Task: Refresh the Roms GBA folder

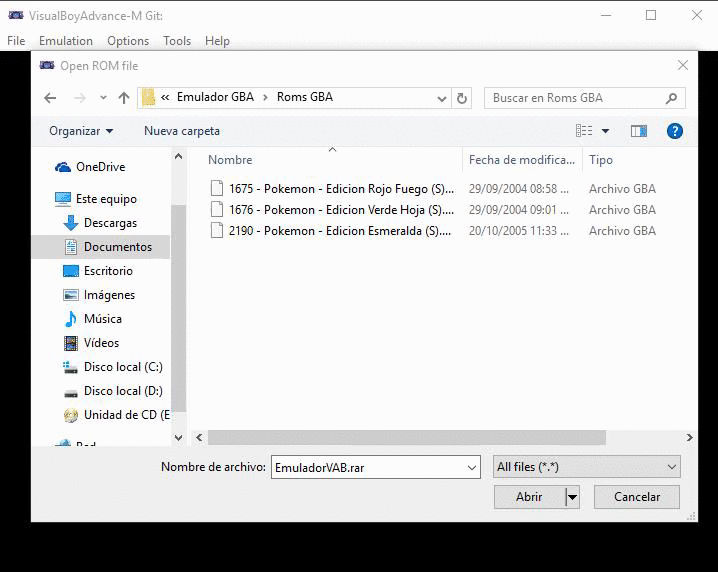Action: pos(462,98)
